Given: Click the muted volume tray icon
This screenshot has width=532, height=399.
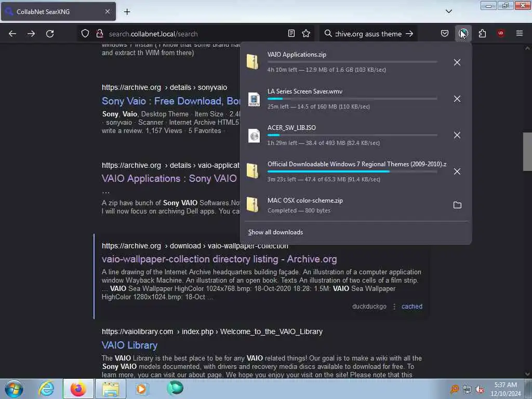Looking at the screenshot, I should [480, 389].
